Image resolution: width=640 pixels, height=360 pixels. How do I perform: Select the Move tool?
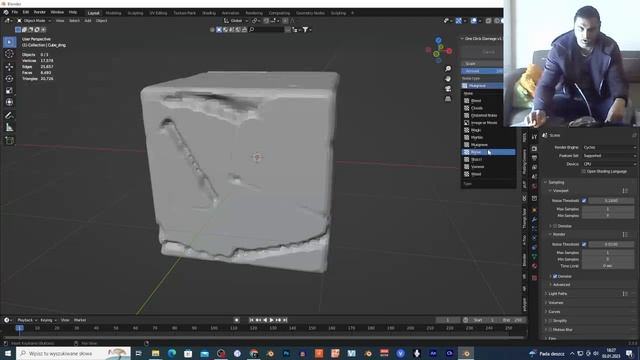coord(9,67)
